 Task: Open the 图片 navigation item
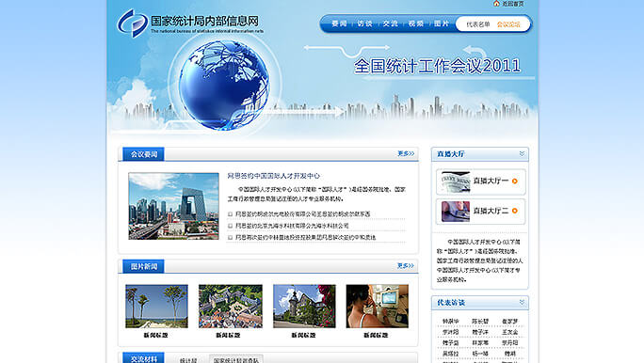pos(442,24)
